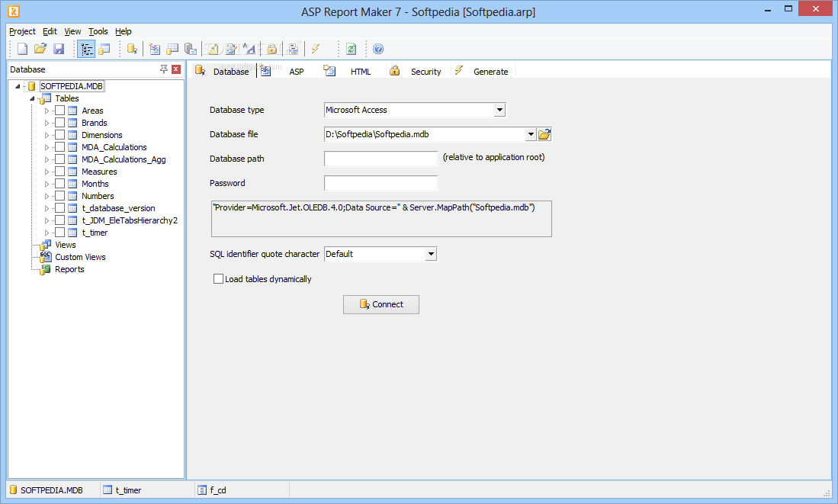Open the View menu
The image size is (838, 504).
(72, 31)
